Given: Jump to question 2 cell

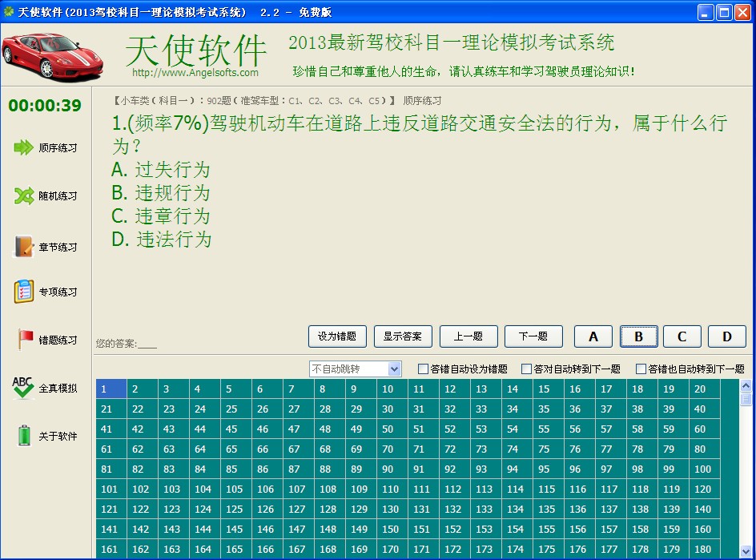Looking at the screenshot, I should point(143,389).
